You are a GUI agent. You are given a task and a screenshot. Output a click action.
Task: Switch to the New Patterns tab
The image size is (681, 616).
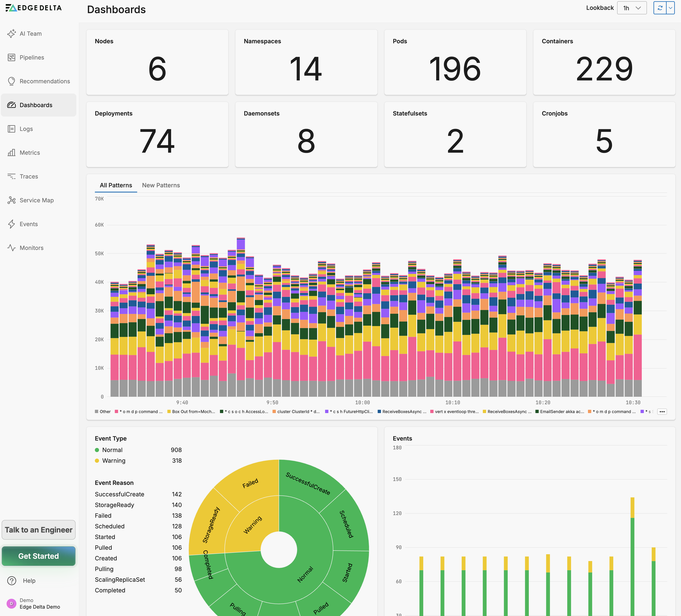pos(161,185)
